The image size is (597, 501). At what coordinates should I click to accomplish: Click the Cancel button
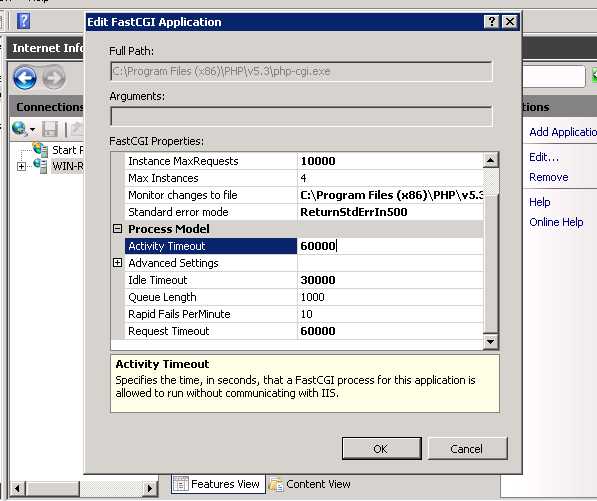(468, 448)
